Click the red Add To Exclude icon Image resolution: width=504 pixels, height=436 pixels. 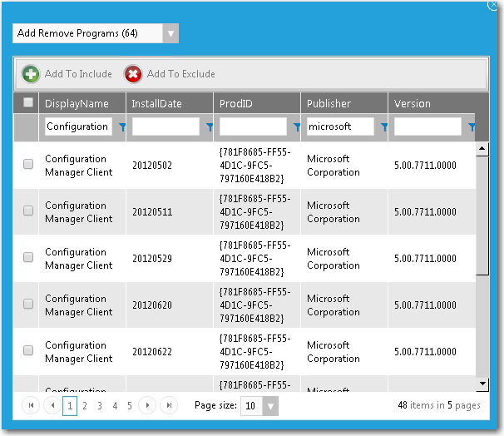[133, 74]
